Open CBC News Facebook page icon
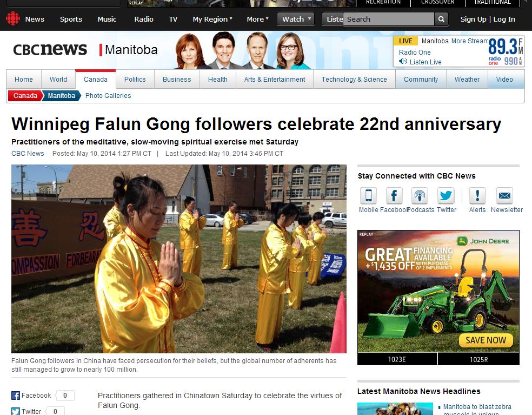The width and height of the screenshot is (532, 415). point(394,196)
